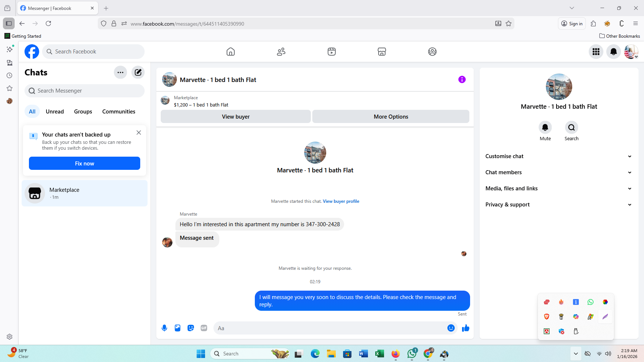Dismiss the chats backup notice

139,133
